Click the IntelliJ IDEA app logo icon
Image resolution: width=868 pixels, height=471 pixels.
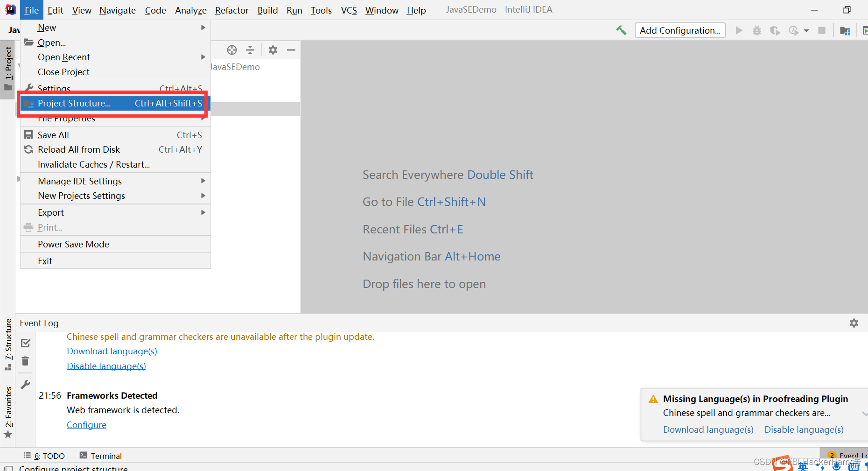(x=10, y=10)
